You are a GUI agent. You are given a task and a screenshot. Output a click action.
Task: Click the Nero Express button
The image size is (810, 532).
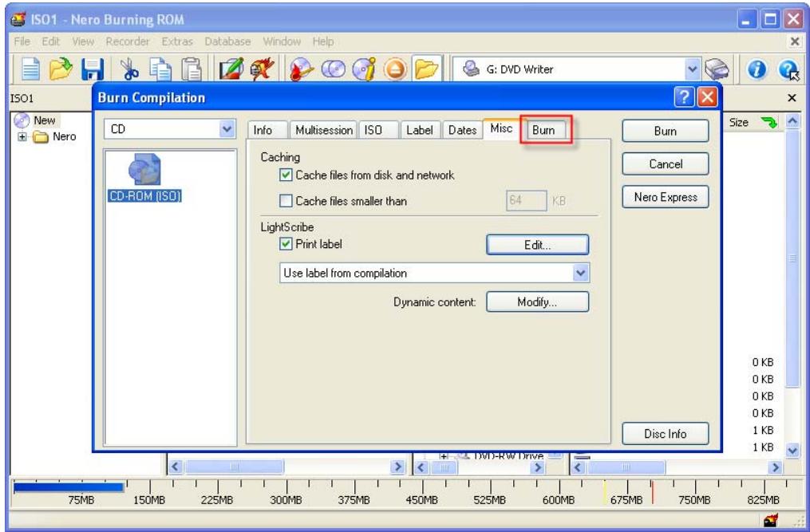coord(666,197)
